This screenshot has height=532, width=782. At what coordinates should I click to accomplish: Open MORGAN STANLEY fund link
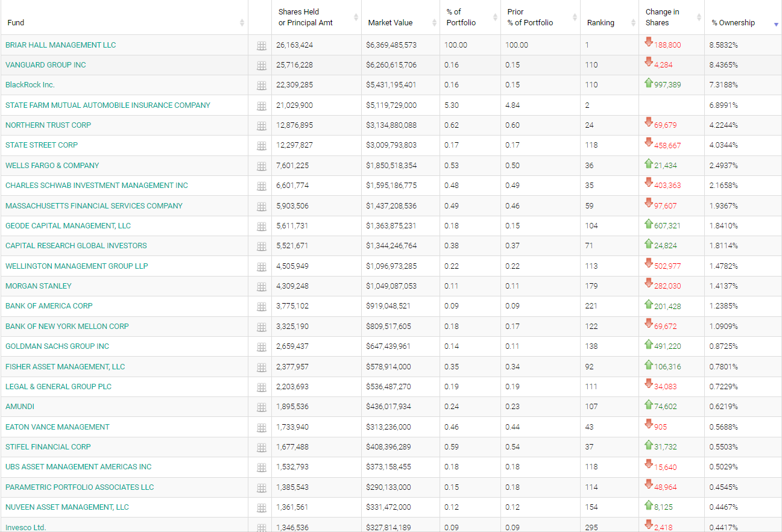(39, 286)
